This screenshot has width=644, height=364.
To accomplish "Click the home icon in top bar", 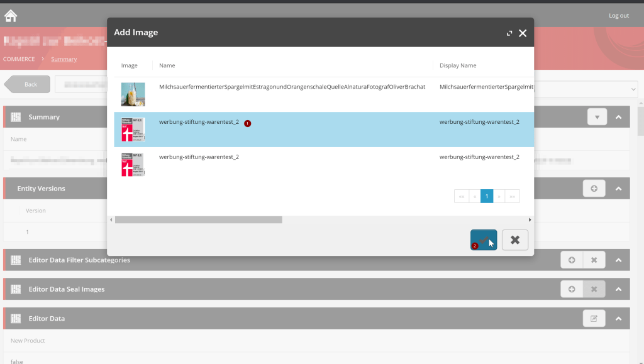I will (11, 16).
